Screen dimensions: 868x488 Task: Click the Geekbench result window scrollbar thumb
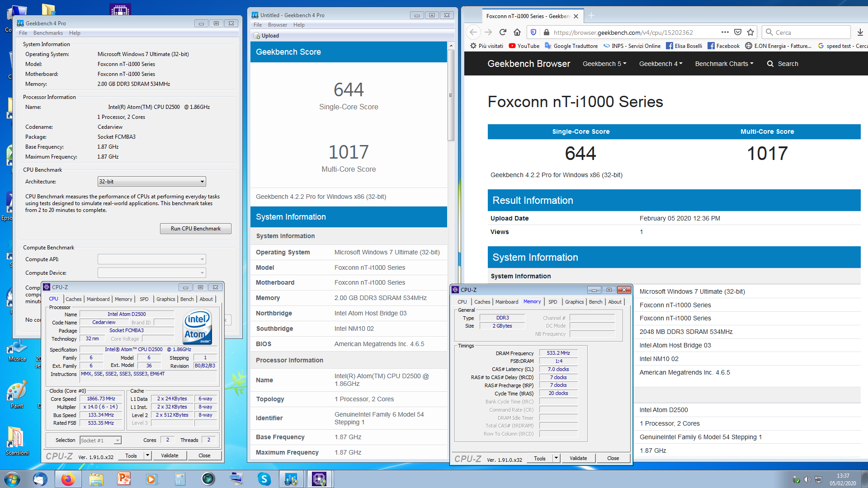[451, 95]
